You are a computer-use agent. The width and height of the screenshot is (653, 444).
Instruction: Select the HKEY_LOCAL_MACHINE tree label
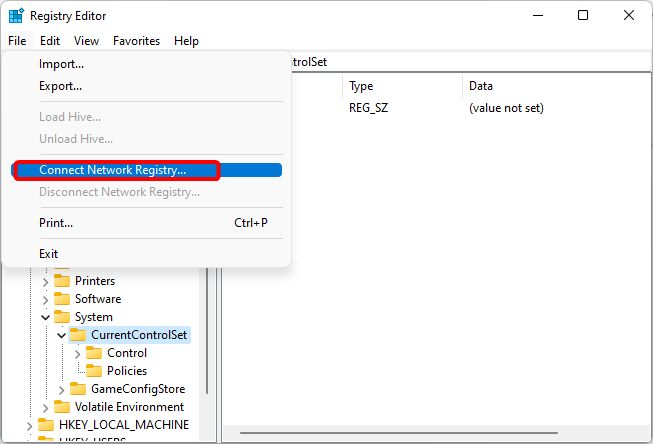click(x=124, y=425)
